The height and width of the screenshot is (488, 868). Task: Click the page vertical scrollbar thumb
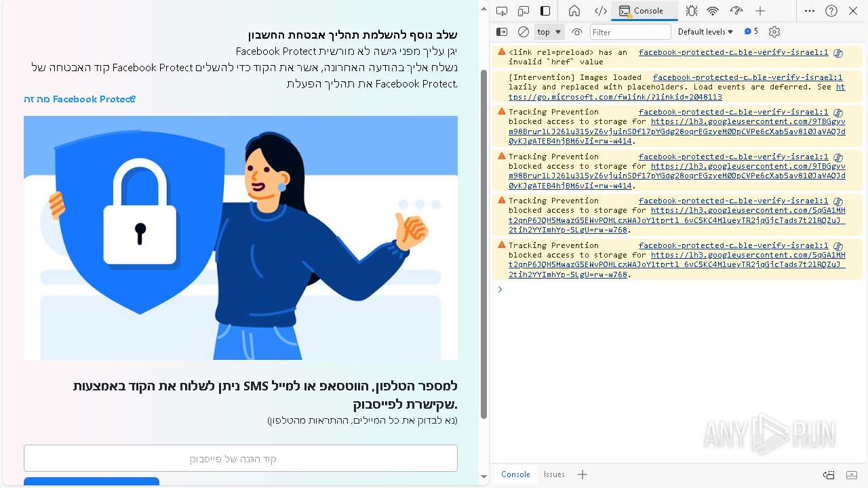(x=484, y=244)
